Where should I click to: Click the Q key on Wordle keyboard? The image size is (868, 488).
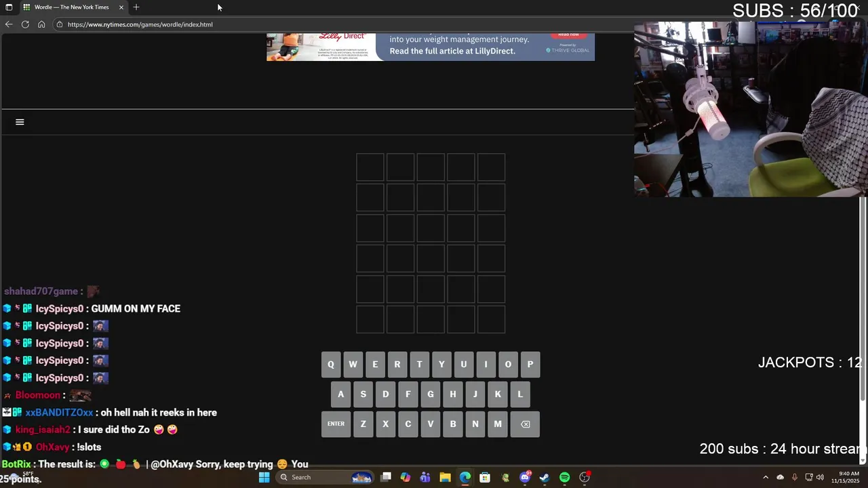coord(331,364)
